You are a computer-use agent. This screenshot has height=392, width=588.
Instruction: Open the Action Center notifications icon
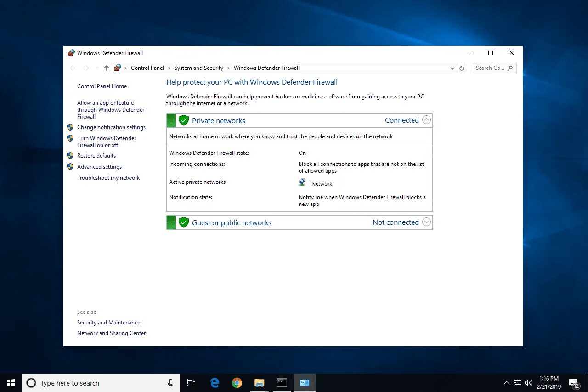pos(574,383)
